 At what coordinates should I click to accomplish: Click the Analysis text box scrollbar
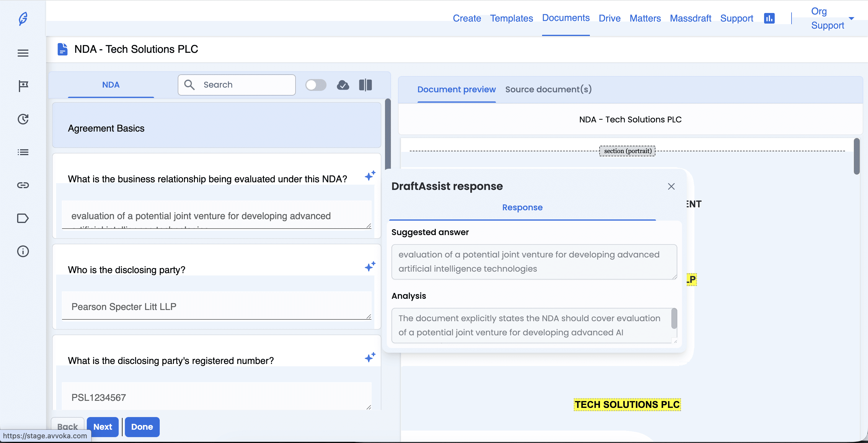(x=674, y=319)
